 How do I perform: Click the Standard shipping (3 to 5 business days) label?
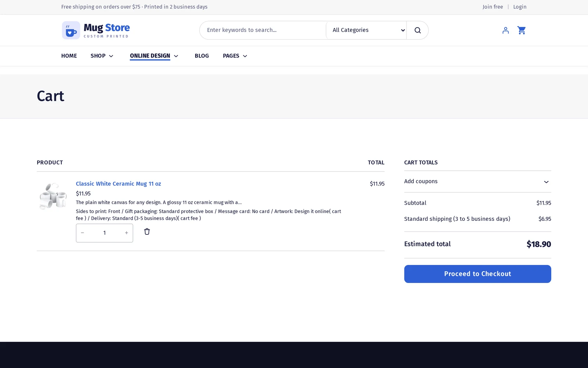(x=457, y=219)
